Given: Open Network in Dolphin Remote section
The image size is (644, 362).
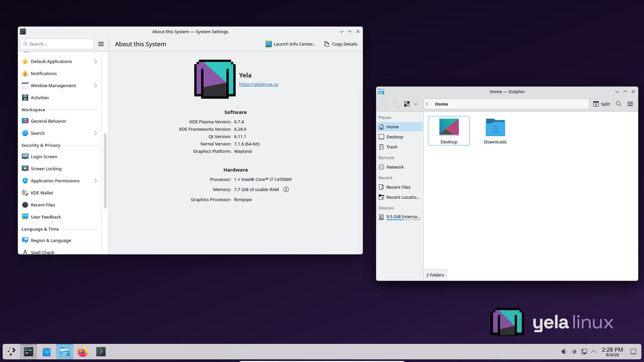Looking at the screenshot, I should (400, 167).
